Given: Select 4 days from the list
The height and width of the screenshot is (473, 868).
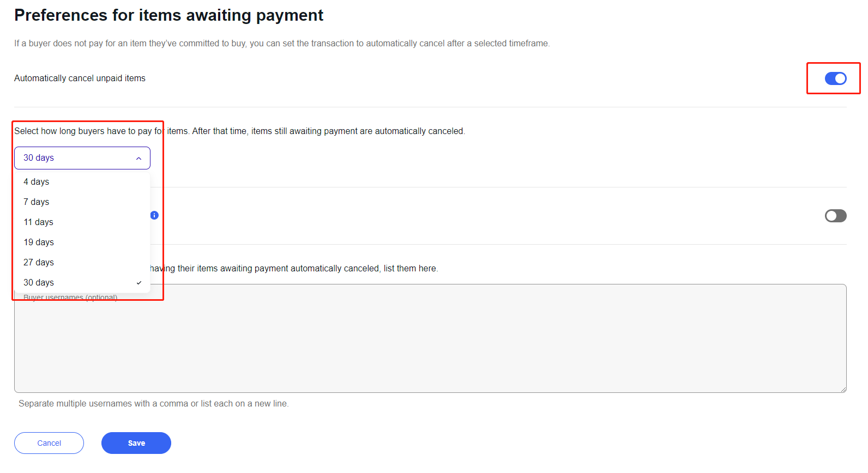Looking at the screenshot, I should [x=37, y=182].
